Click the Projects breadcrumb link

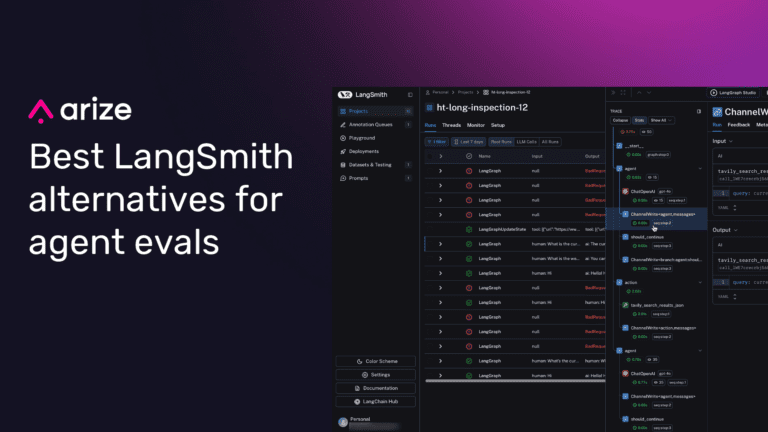(x=465, y=92)
